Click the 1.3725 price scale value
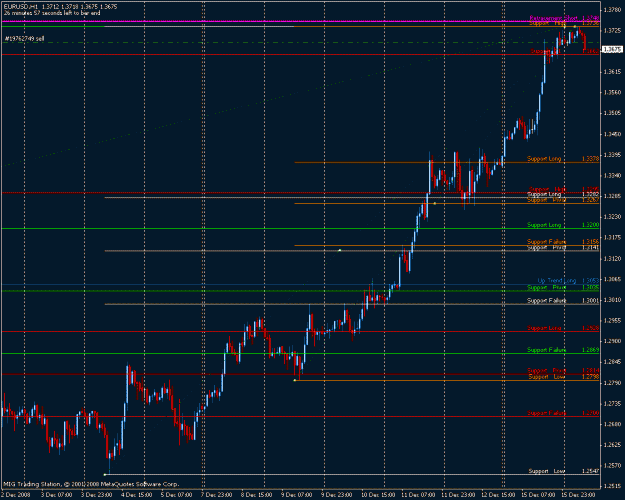This screenshot has width=625, height=500. click(x=612, y=30)
